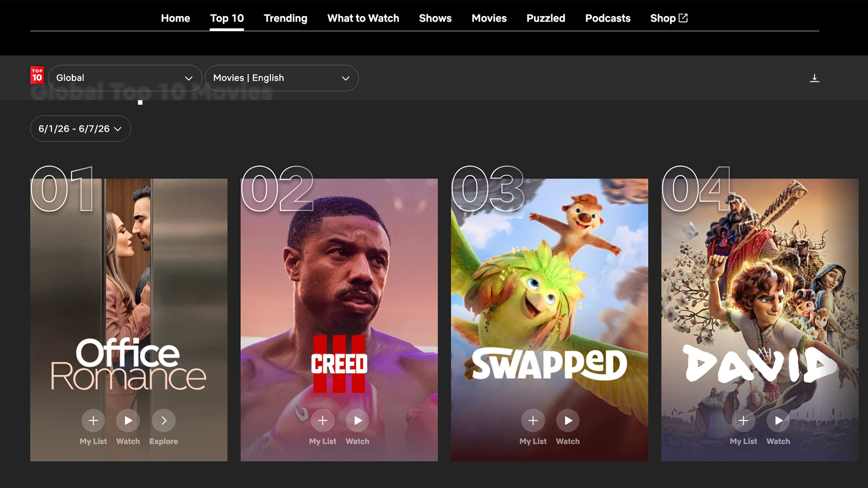Click the My List label under Office Romance
The image size is (868, 488).
pyautogui.click(x=93, y=441)
